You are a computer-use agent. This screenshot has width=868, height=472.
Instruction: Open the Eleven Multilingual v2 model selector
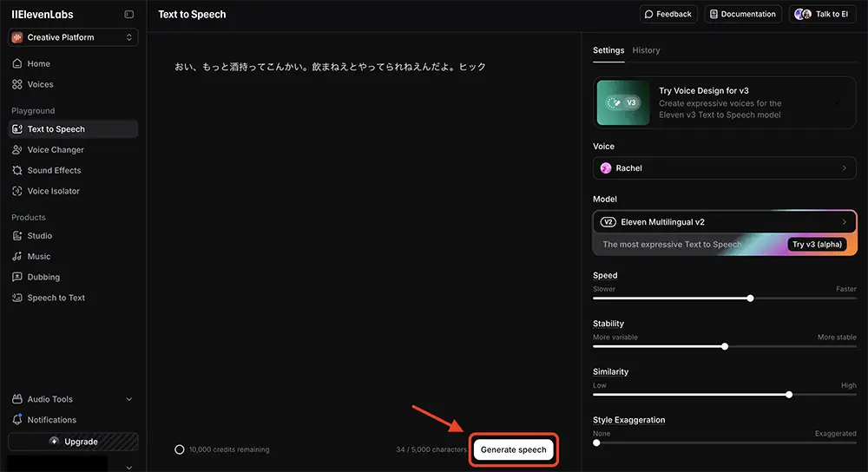[x=724, y=222]
